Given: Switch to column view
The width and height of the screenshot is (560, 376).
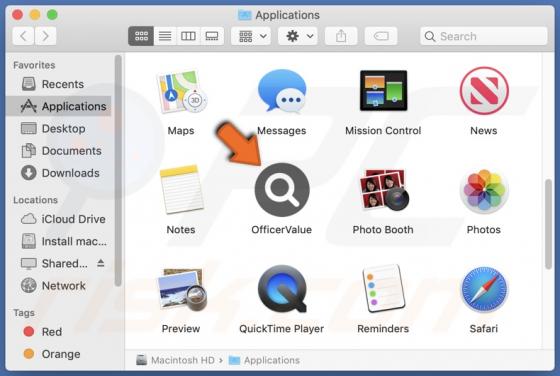Looking at the screenshot, I should pyautogui.click(x=188, y=36).
